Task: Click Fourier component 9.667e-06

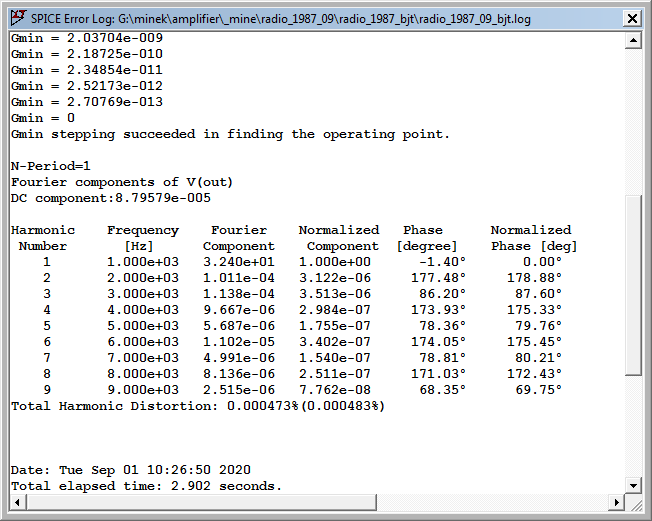Action: click(x=239, y=310)
